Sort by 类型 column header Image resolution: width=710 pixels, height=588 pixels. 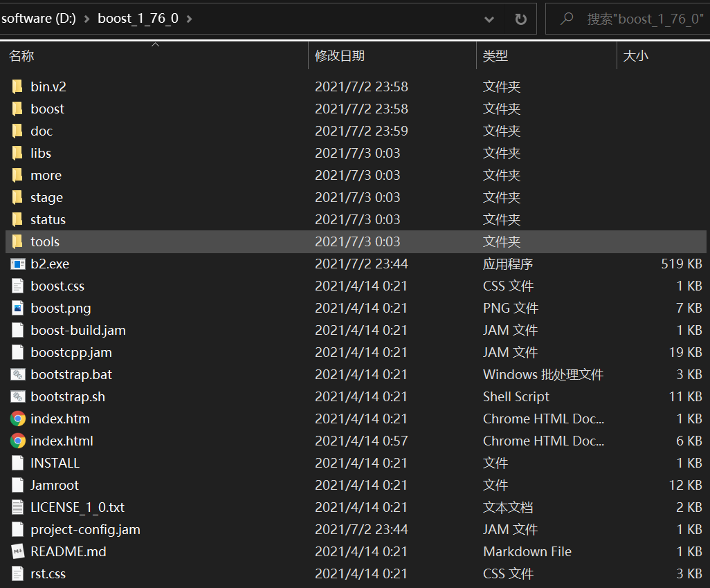pyautogui.click(x=495, y=55)
